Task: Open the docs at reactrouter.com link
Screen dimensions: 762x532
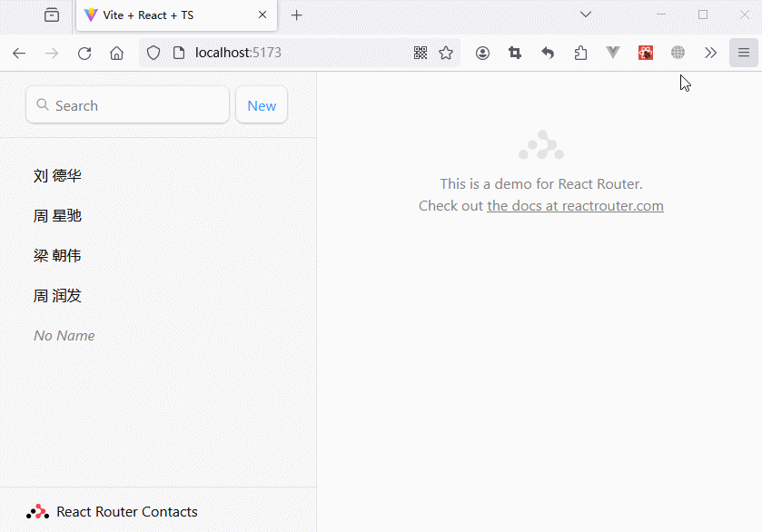Action: pos(575,206)
